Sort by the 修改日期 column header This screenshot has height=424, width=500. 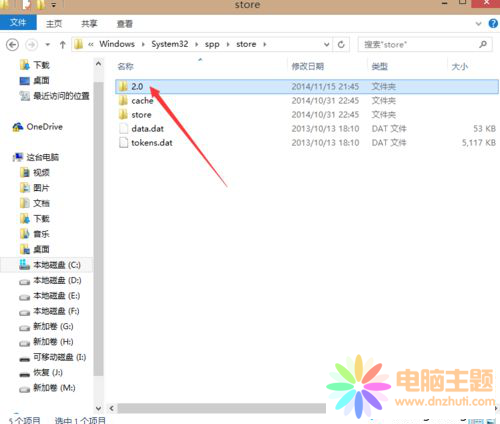[x=308, y=66]
